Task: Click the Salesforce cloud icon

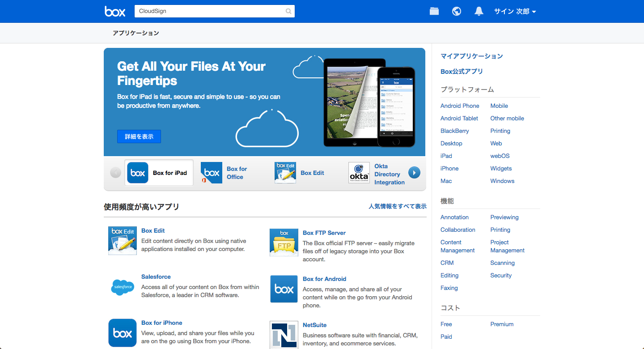Action: (122, 287)
